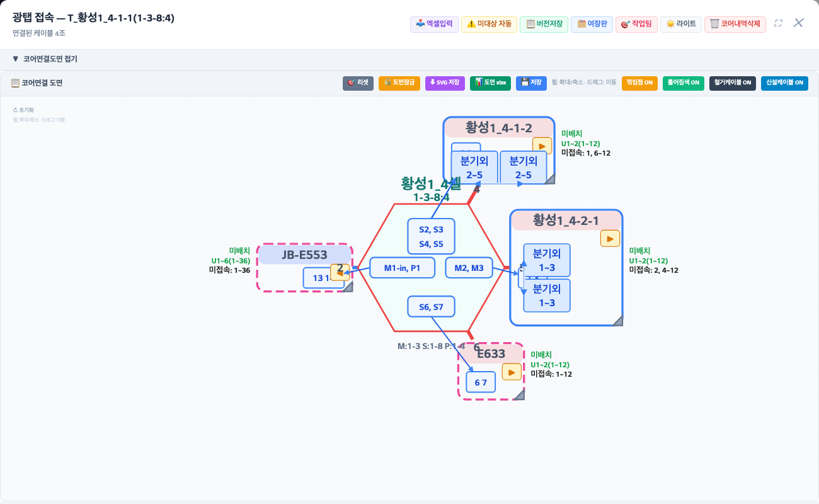Click the 리셋 reset button
The image size is (819, 504).
358,83
